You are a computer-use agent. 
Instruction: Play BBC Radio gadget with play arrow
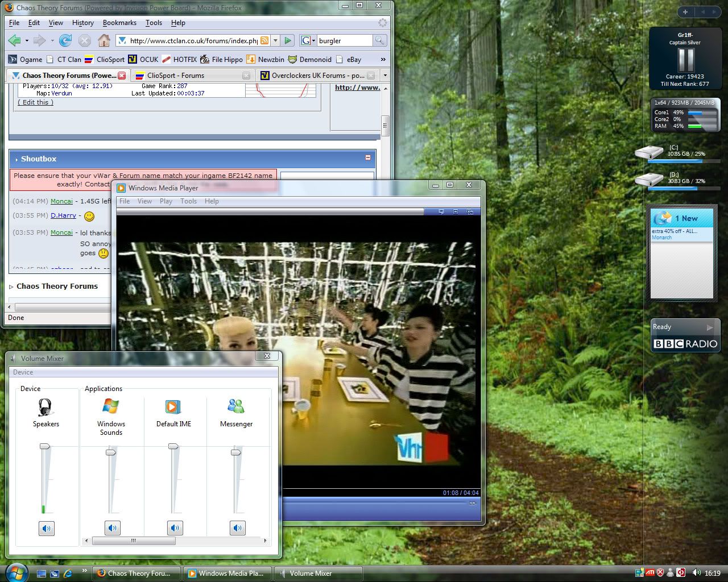(709, 327)
